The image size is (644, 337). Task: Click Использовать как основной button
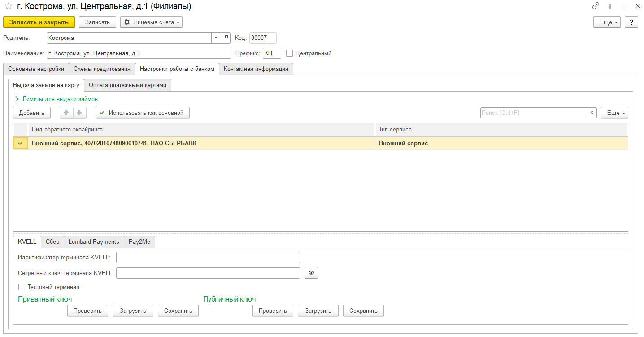click(x=143, y=113)
